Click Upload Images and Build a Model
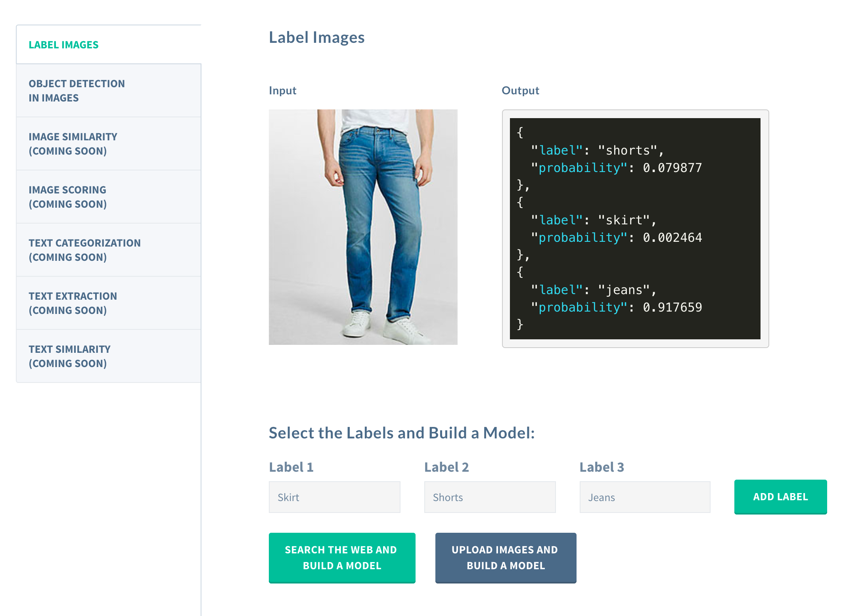Screen dimensions: 866x616 point(506,557)
